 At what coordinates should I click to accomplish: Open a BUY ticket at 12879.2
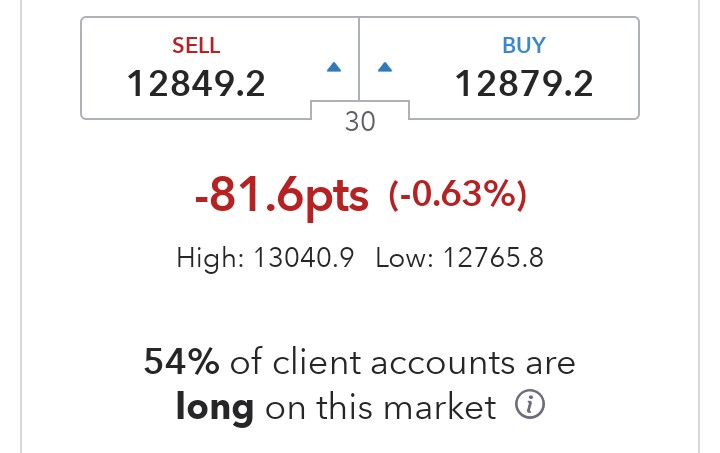499,68
